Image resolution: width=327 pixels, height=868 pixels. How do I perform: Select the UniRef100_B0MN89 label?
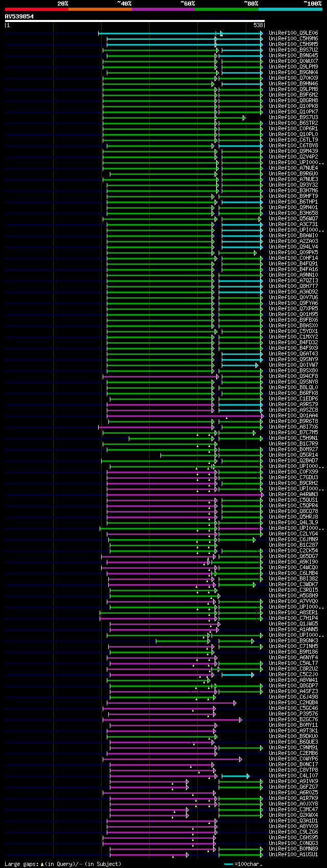293,849
